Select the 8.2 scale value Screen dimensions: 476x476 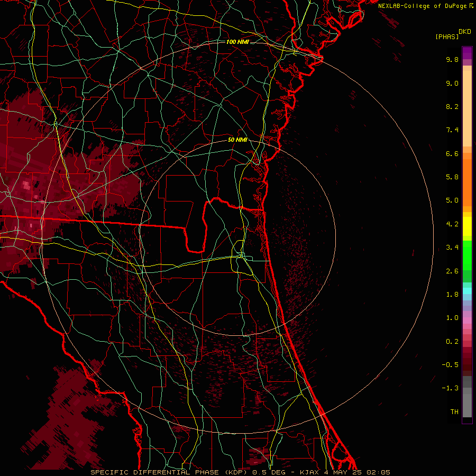[452, 106]
